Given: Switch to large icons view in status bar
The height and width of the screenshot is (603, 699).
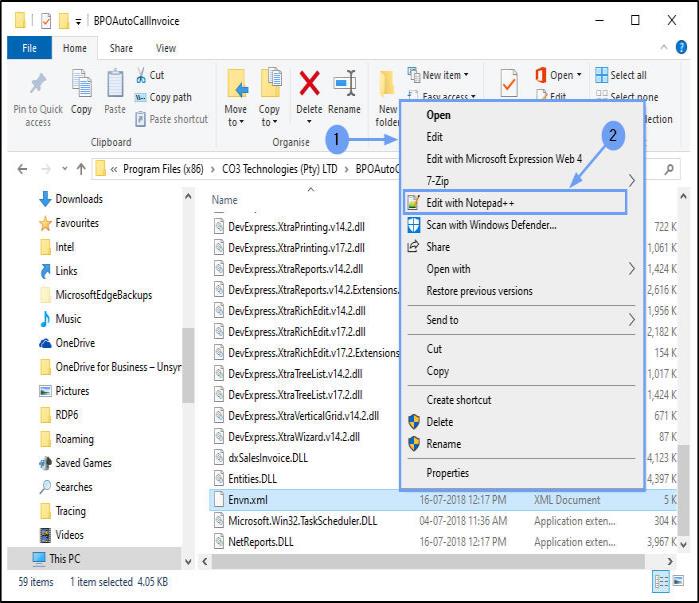Looking at the screenshot, I should pyautogui.click(x=678, y=581).
